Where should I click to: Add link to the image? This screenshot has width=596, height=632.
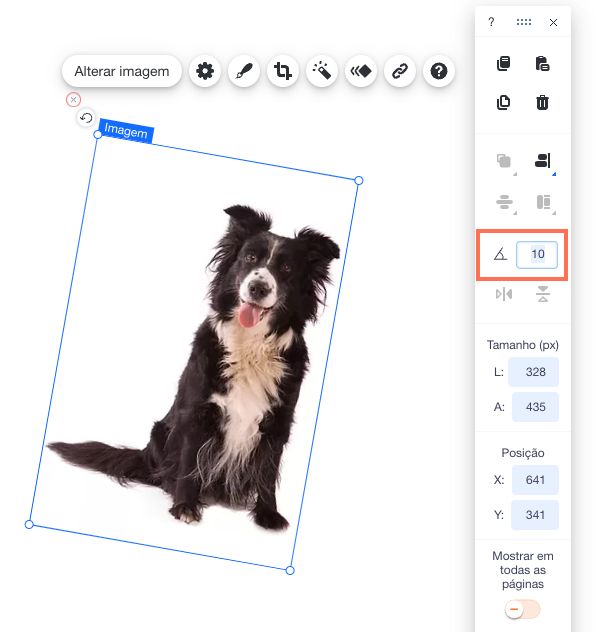(400, 71)
